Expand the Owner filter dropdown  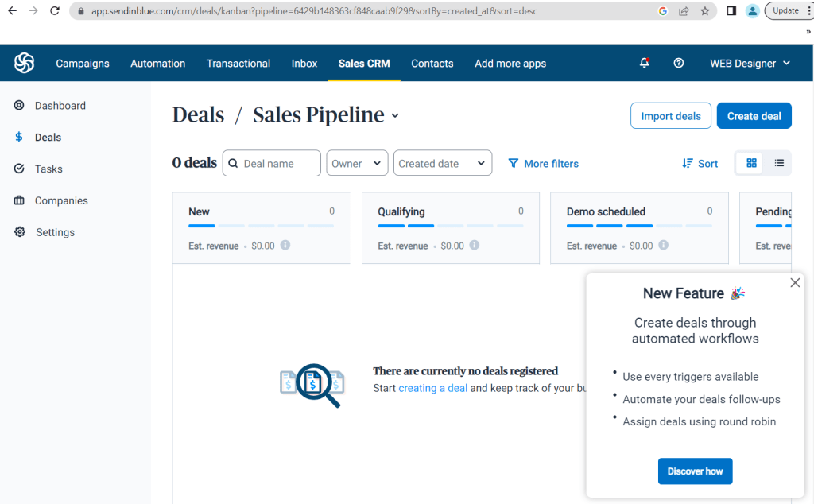357,163
